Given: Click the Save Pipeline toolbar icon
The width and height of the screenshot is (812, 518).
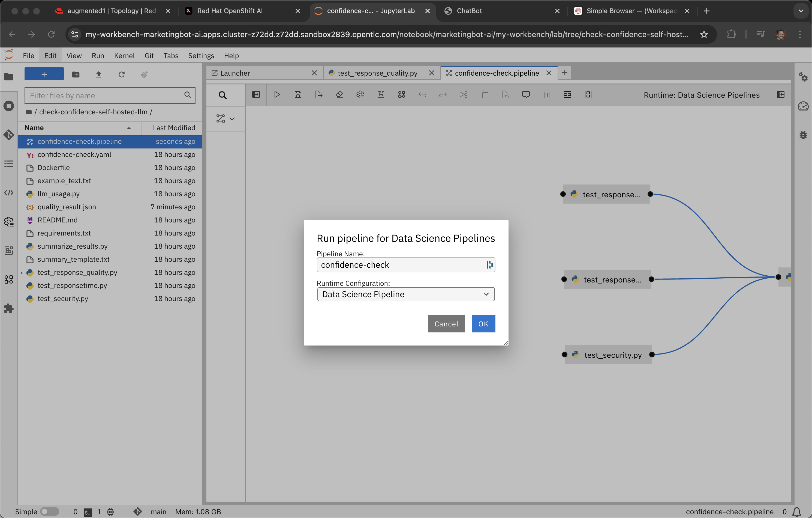Looking at the screenshot, I should pyautogui.click(x=298, y=95).
